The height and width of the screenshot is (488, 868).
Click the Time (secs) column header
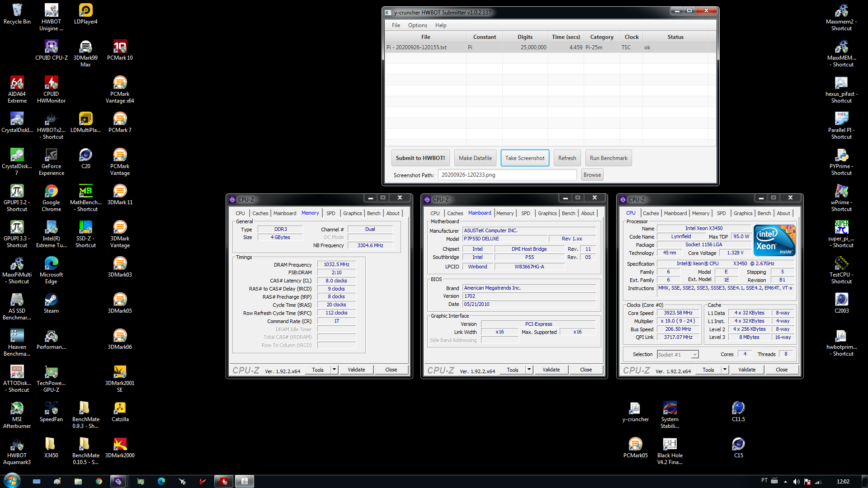point(566,37)
